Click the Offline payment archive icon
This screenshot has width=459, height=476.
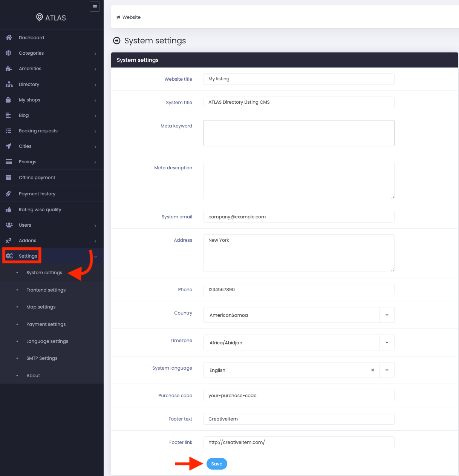(x=8, y=178)
